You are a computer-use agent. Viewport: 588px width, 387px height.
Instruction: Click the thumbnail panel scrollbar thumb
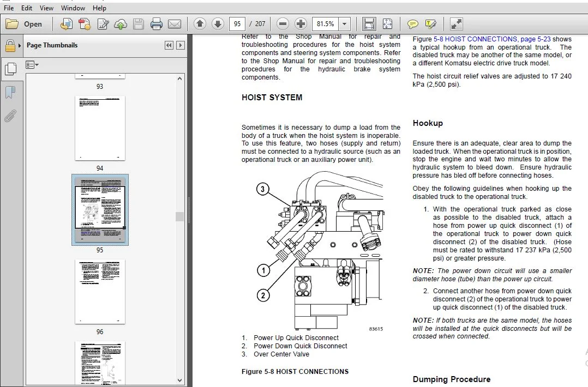179,216
